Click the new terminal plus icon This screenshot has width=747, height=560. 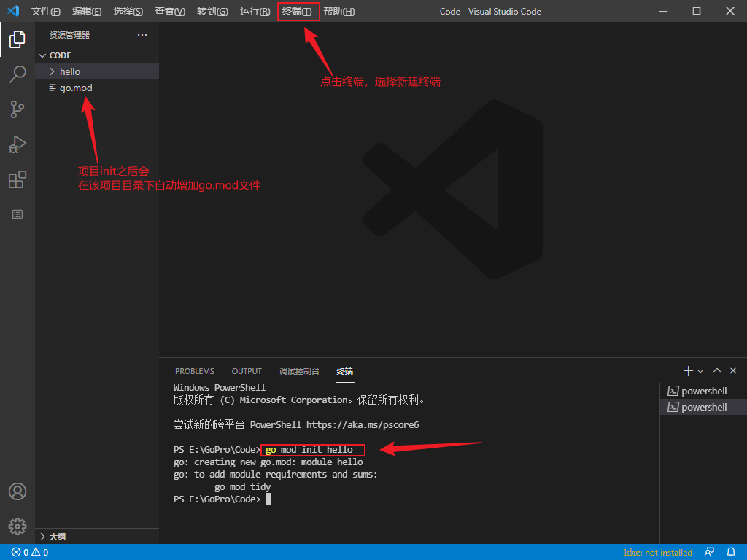click(x=687, y=371)
